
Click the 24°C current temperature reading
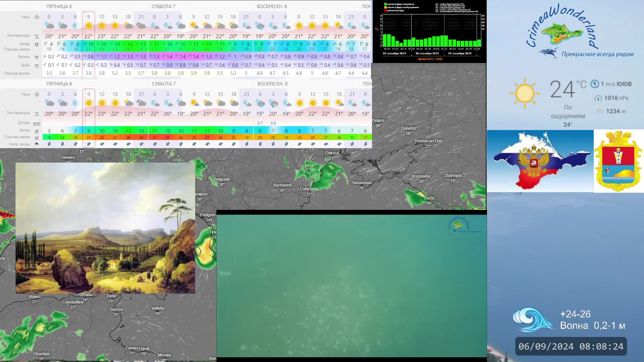click(x=568, y=89)
